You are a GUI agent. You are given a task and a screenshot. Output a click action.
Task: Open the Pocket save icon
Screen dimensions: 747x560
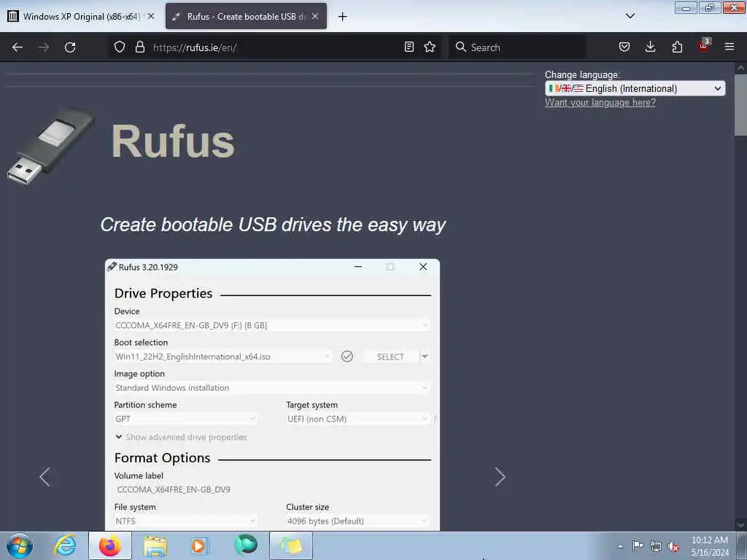(x=624, y=47)
